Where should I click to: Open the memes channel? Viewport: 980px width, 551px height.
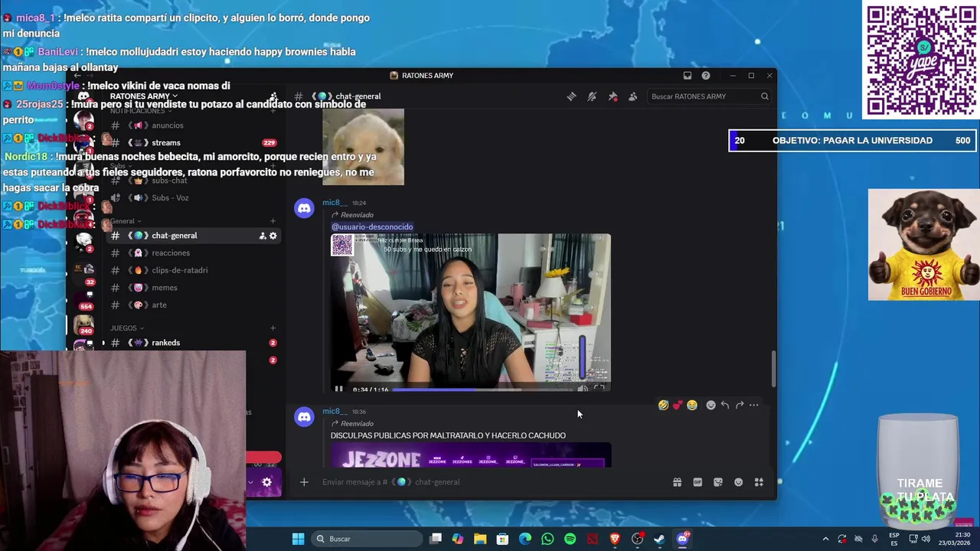pos(194,288)
